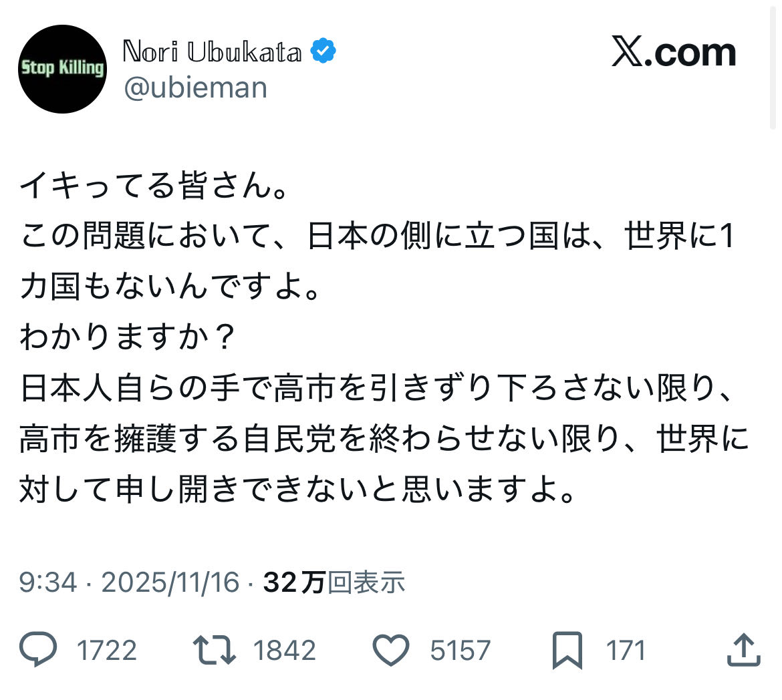This screenshot has height=700, width=782.
Task: Click the @ubieman handle
Action: (x=196, y=87)
